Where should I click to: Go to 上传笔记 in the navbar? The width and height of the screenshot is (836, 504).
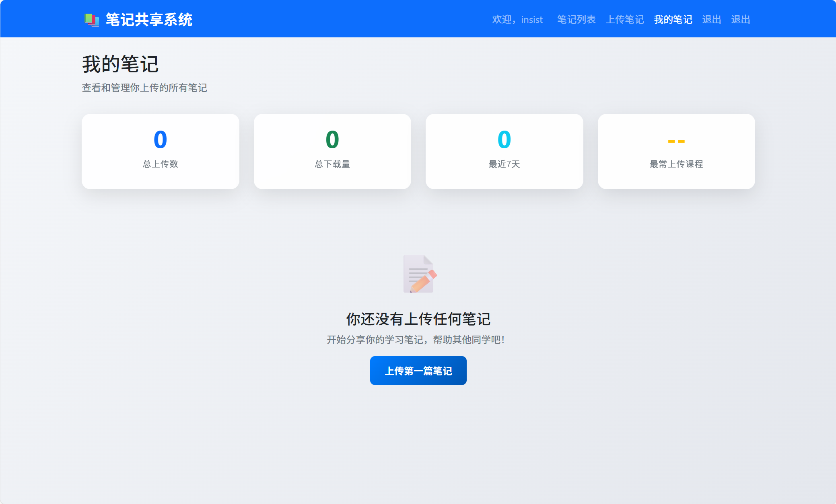(625, 20)
